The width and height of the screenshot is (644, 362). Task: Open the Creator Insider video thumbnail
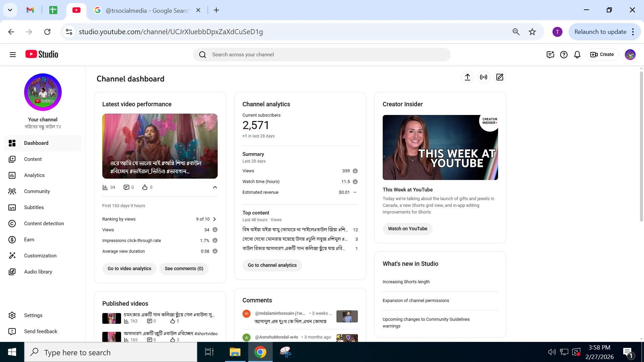[440, 147]
